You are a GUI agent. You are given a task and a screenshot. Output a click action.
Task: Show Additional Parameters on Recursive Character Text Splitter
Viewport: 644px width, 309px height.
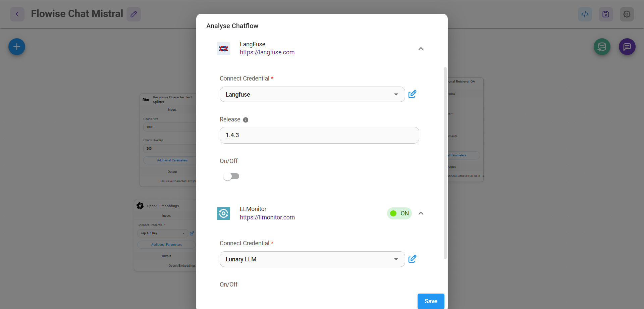(172, 160)
